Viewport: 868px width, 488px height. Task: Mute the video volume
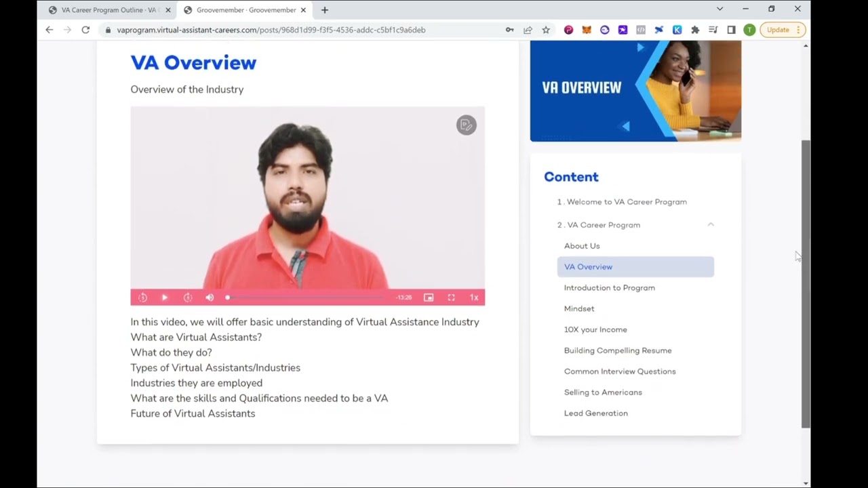pos(210,298)
